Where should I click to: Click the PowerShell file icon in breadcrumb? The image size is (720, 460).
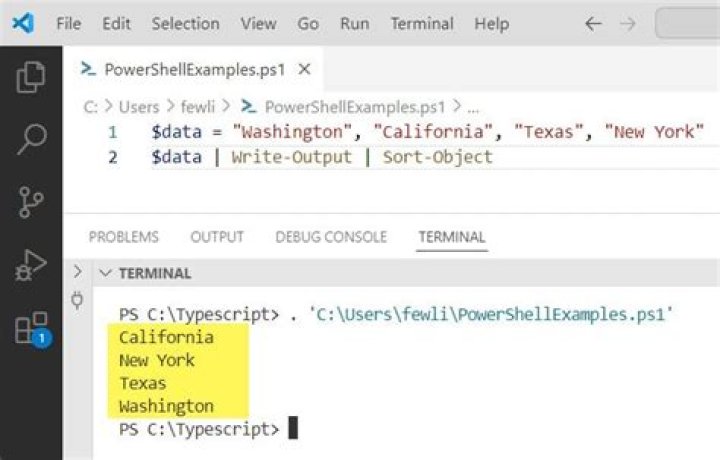248,107
